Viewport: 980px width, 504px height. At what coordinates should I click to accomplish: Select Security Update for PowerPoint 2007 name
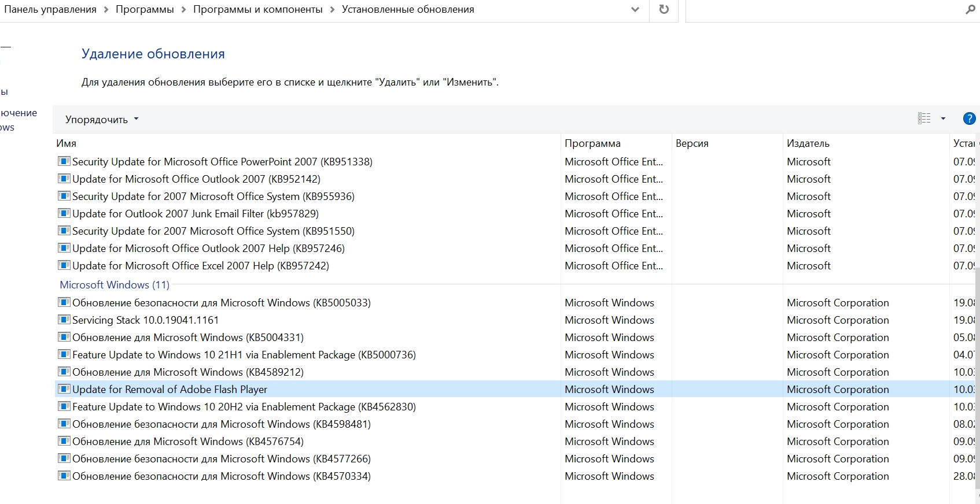pos(222,161)
